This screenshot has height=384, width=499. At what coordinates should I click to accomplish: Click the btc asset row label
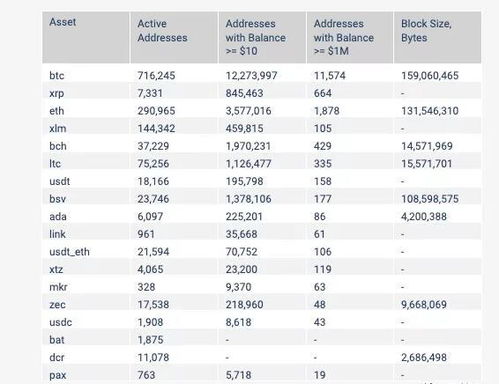tap(57, 76)
